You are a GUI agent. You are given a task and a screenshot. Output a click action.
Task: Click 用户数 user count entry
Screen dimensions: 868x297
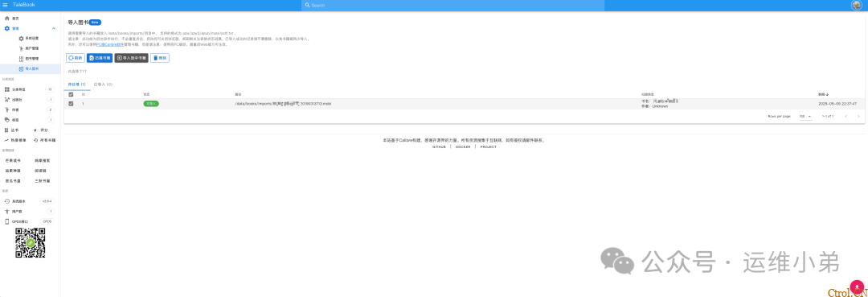tap(29, 211)
